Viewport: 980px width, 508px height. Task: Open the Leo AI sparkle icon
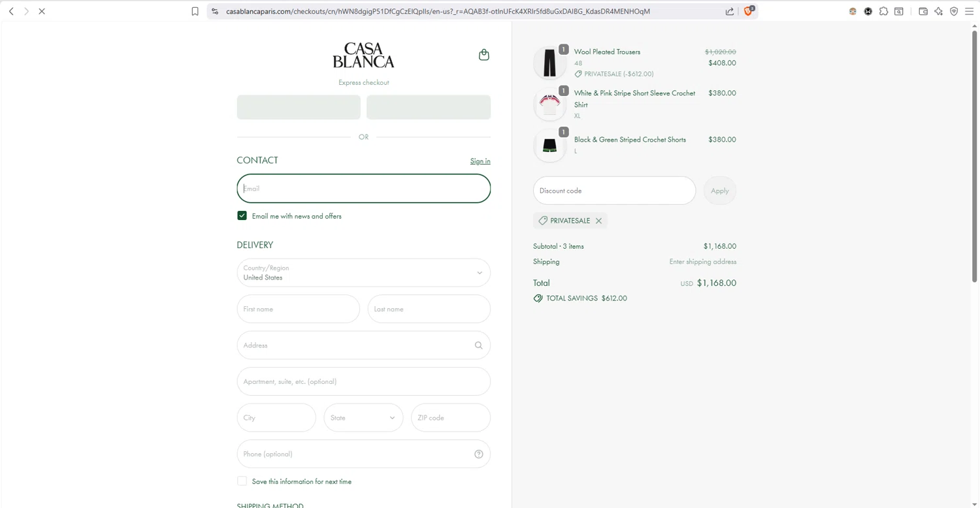click(939, 11)
